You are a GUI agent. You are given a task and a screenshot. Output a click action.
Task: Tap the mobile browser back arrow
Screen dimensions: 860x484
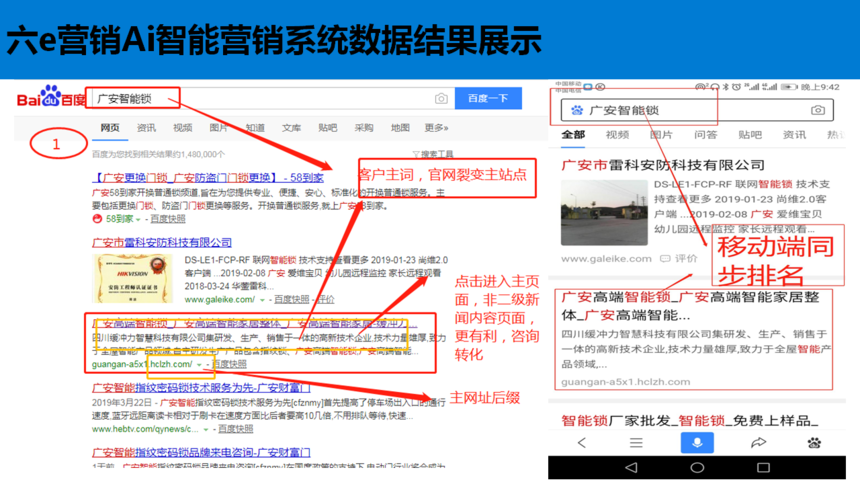(x=582, y=442)
